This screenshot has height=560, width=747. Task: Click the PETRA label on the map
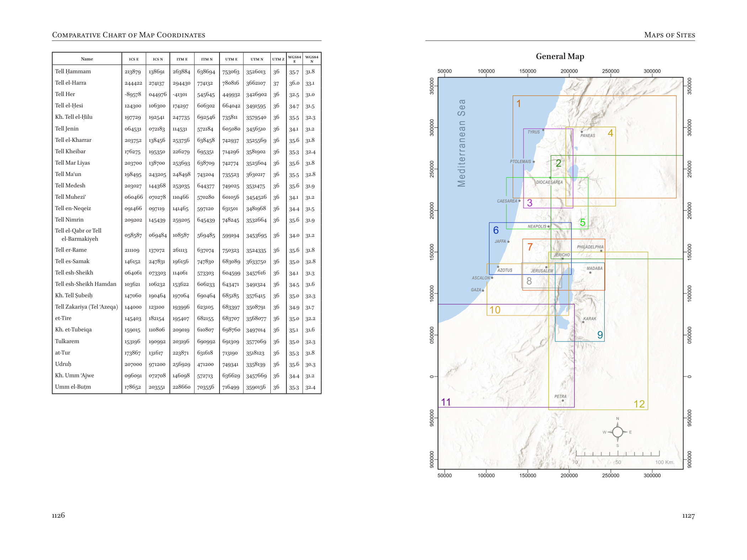coord(560,396)
